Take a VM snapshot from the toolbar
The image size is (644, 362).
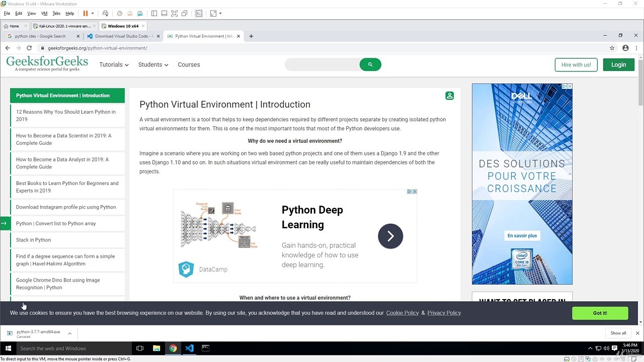(x=120, y=14)
